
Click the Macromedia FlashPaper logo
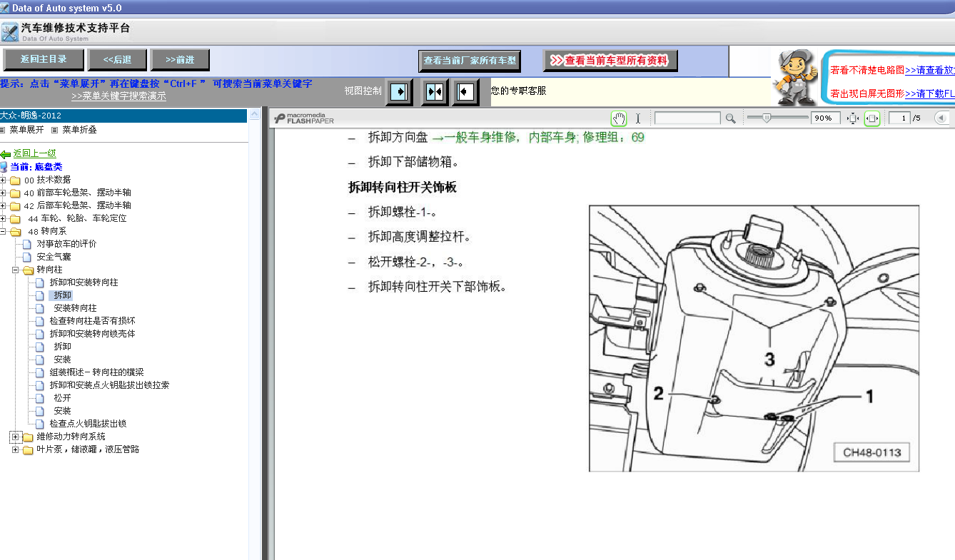pos(305,118)
